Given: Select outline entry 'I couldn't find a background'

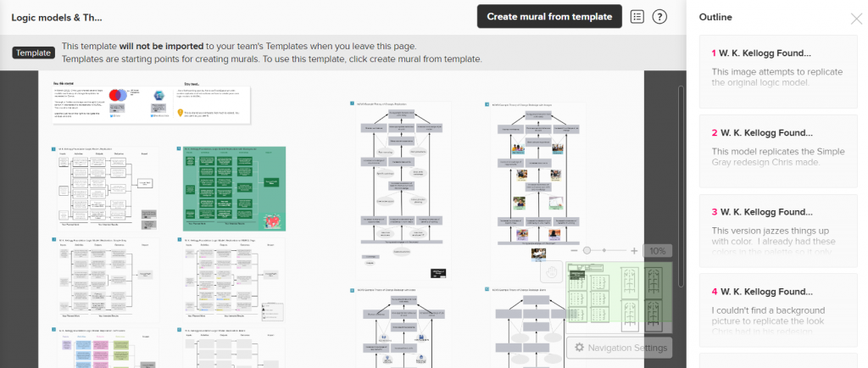Looking at the screenshot, I should [778, 309].
